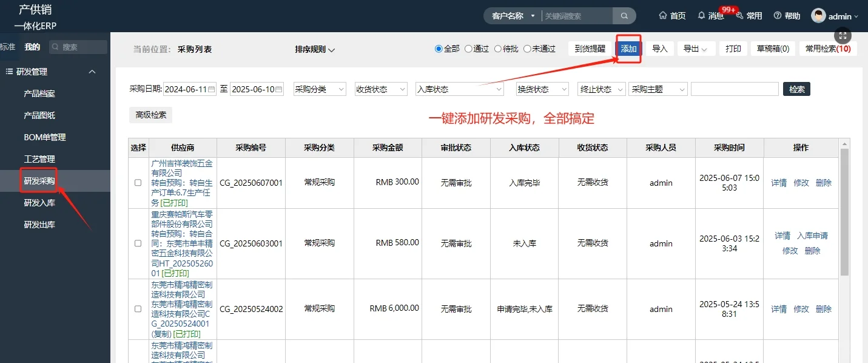Select the 通过 radio button
Image resolution: width=868 pixels, height=363 pixels.
coord(469,49)
